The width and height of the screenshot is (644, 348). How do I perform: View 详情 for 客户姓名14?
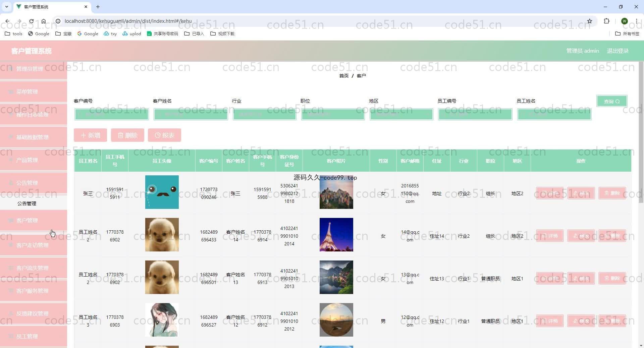tap(550, 236)
